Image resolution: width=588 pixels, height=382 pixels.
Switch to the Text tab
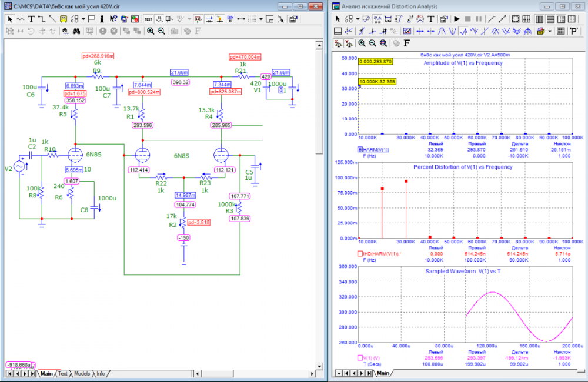(x=63, y=373)
